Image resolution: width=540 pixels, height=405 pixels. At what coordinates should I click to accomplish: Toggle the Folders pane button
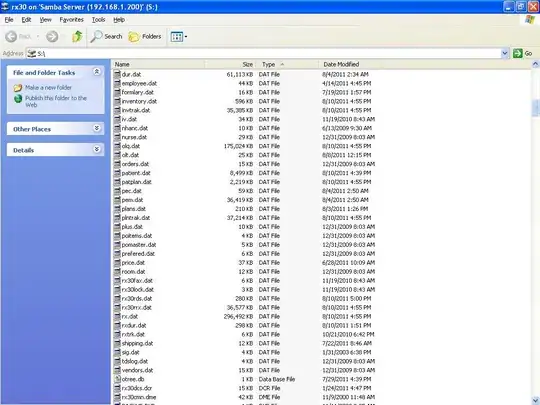(x=145, y=37)
